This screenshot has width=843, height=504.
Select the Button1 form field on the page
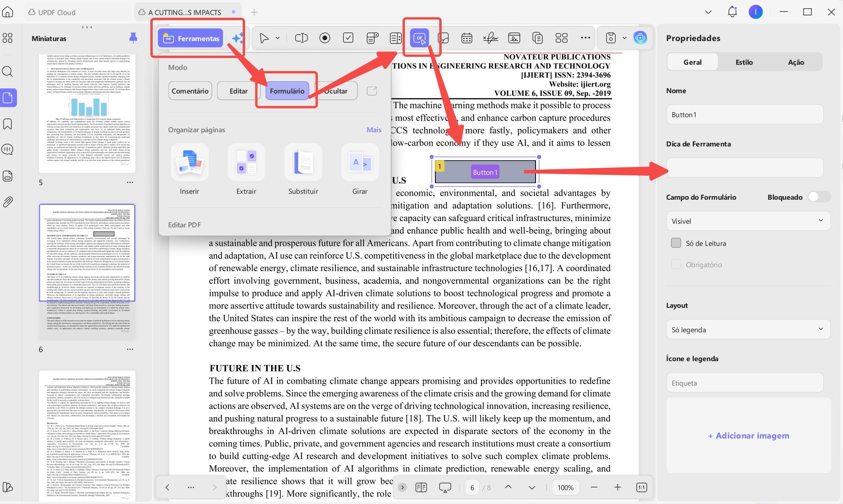pyautogui.click(x=485, y=172)
